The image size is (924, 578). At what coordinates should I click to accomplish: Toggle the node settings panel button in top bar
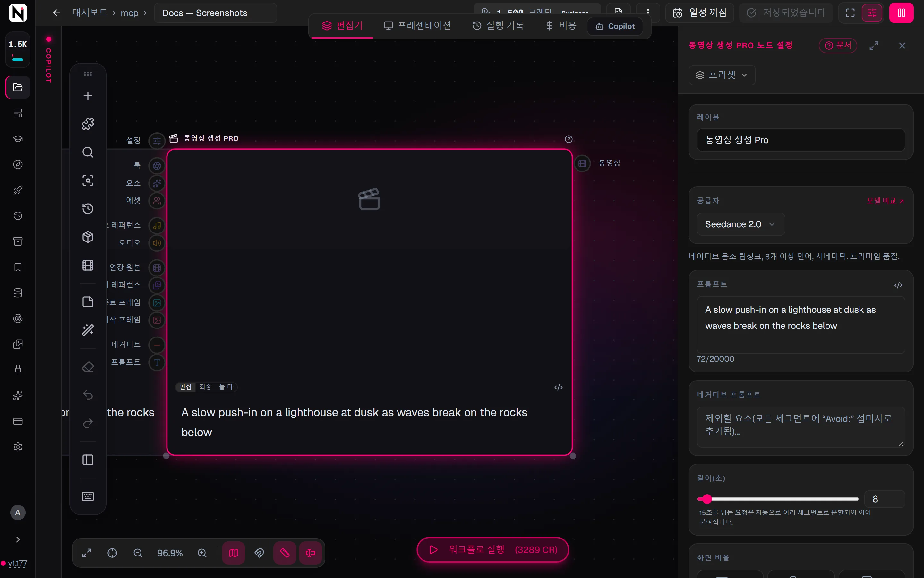point(872,13)
